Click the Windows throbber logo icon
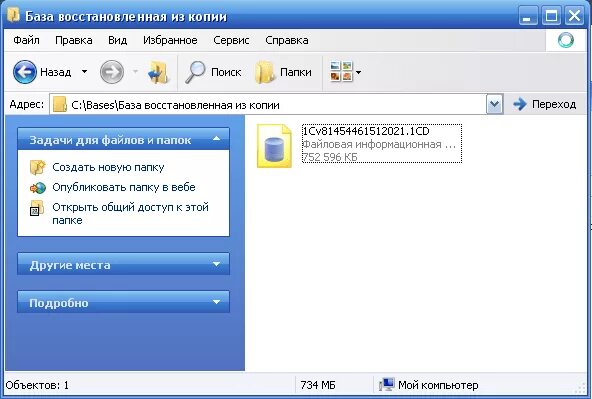 [x=566, y=40]
